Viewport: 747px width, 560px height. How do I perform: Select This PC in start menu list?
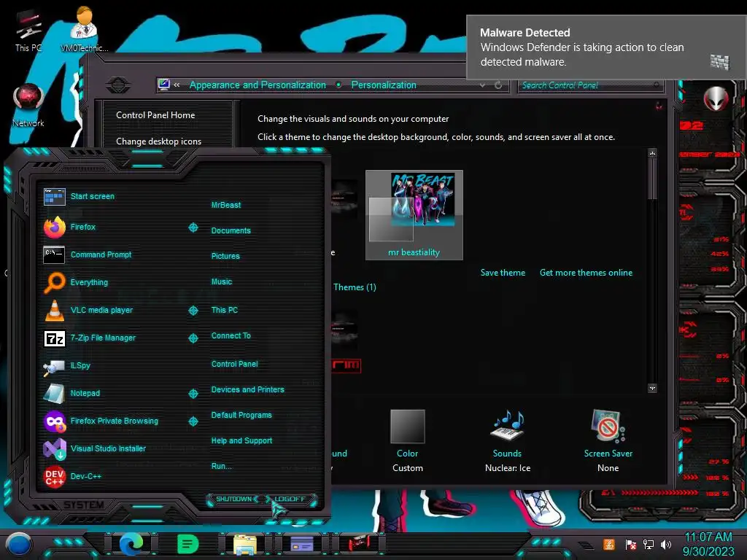[x=225, y=310]
